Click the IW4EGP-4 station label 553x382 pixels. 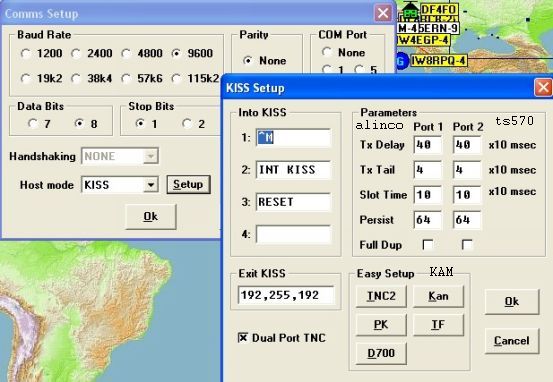tap(424, 40)
